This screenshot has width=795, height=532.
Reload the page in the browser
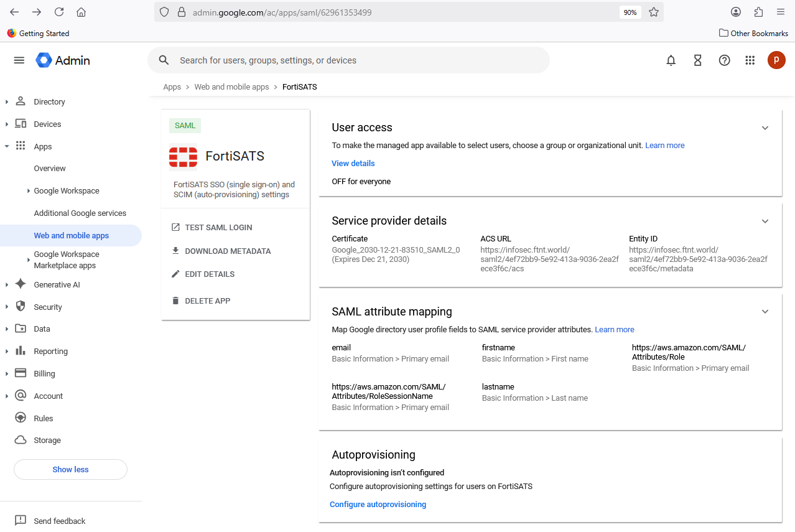coord(59,12)
